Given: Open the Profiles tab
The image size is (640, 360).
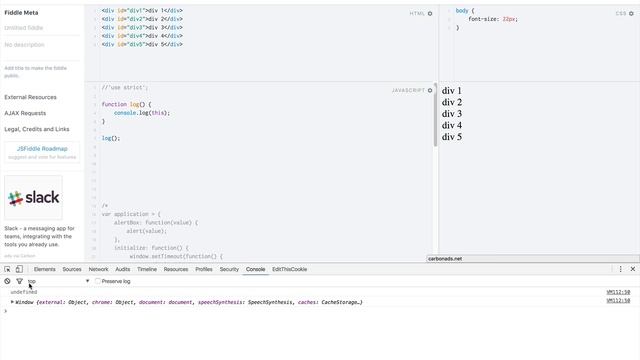Looking at the screenshot, I should click(204, 269).
